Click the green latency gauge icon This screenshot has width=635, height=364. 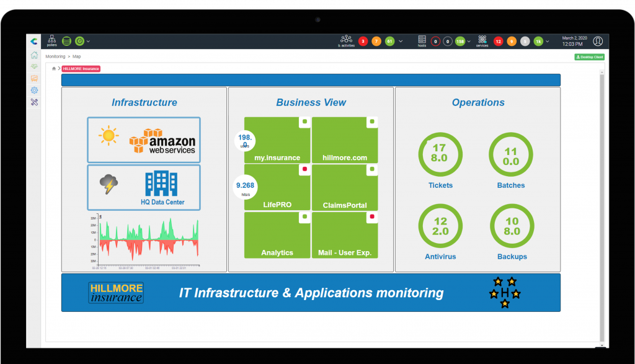(x=80, y=41)
